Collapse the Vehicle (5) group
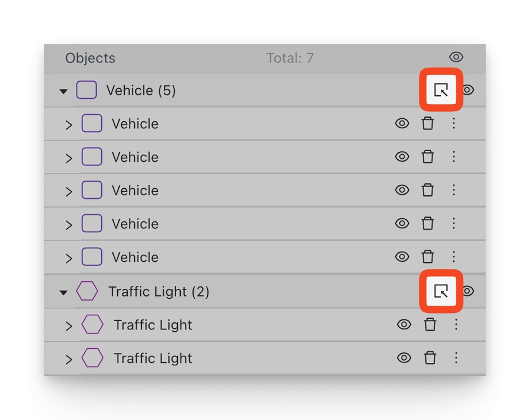Screen dimensions: 530x420 click(64, 91)
